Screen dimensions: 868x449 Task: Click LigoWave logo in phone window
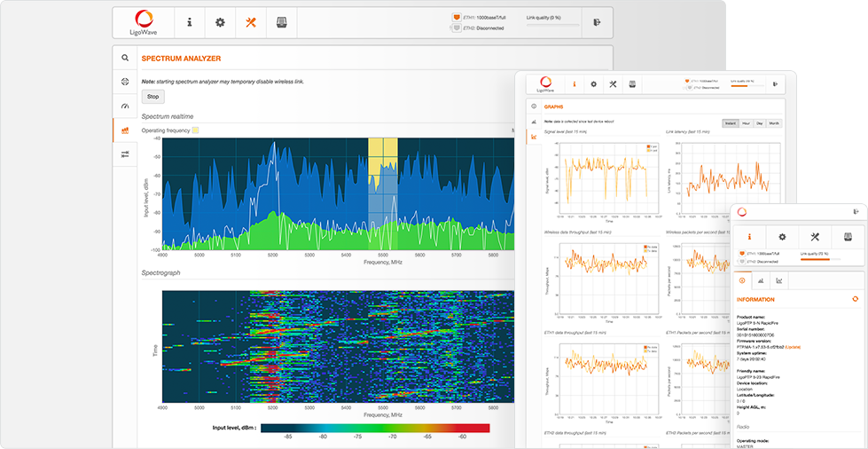coord(742,212)
